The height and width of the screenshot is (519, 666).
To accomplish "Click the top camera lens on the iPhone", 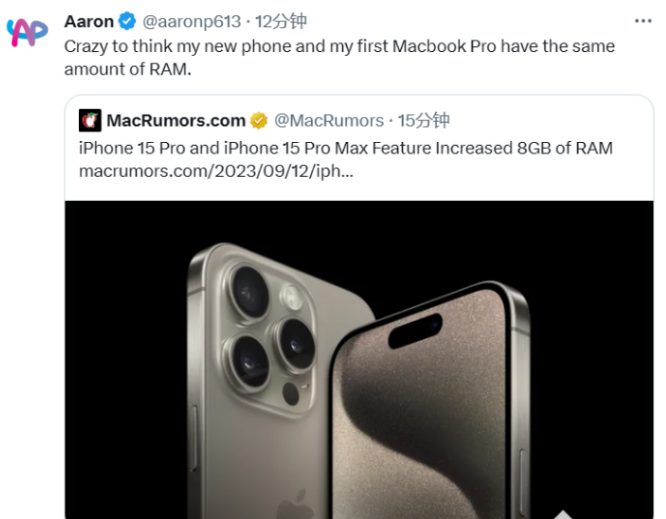I will click(x=250, y=292).
